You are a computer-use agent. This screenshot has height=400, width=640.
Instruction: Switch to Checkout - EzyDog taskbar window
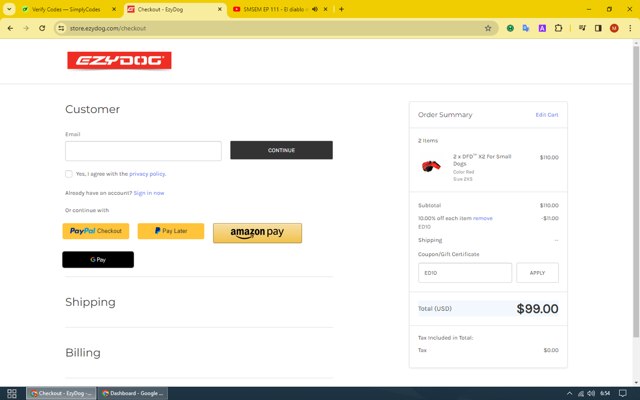[61, 393]
